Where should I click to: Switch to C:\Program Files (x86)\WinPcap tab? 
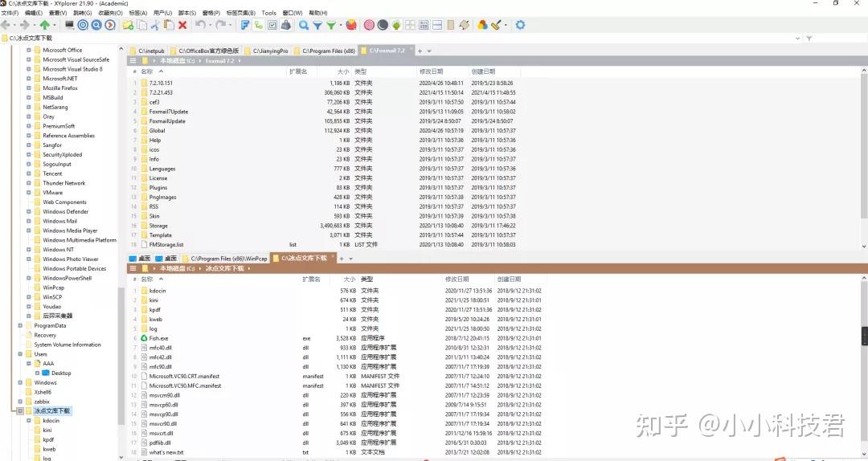point(225,259)
